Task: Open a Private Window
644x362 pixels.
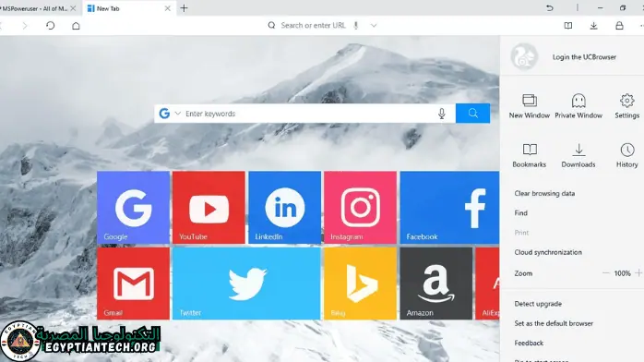Action: pyautogui.click(x=578, y=106)
